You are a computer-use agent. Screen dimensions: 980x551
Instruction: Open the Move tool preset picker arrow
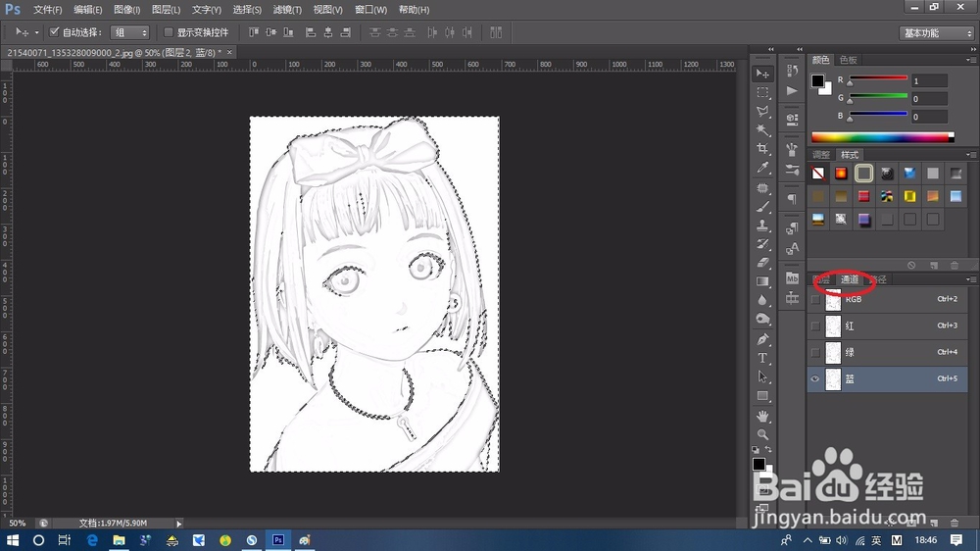tap(36, 32)
